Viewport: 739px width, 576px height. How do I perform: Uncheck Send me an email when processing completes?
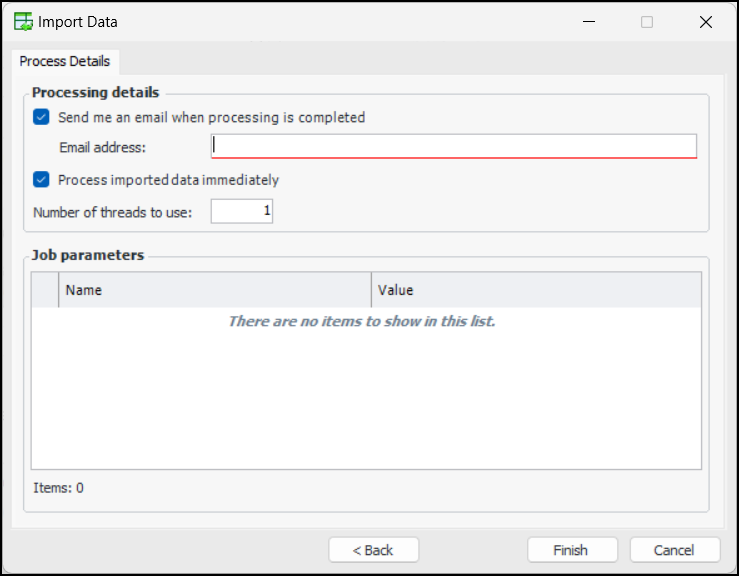tap(41, 117)
